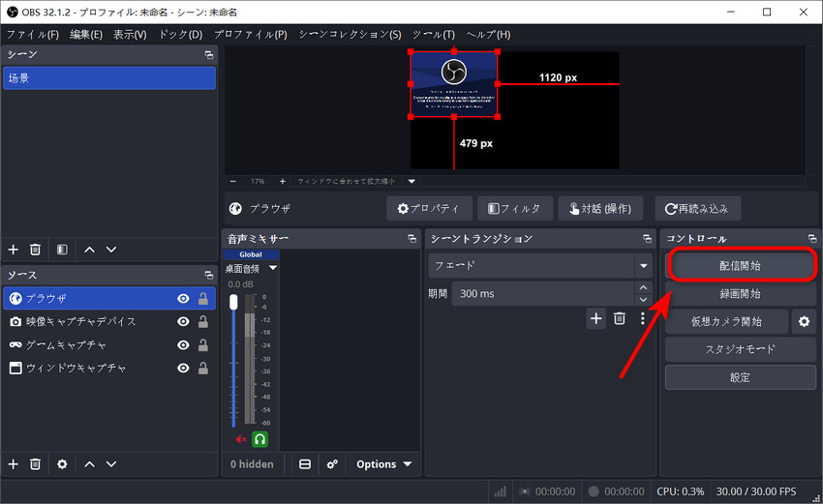Select the 场景 scene item
Viewport: 823px width, 504px height.
tap(109, 78)
